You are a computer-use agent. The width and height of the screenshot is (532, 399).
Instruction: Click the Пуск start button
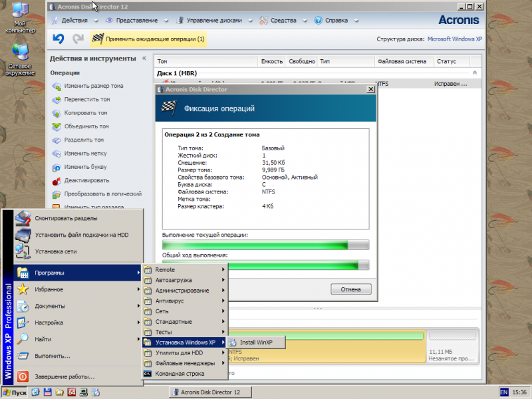click(15, 392)
